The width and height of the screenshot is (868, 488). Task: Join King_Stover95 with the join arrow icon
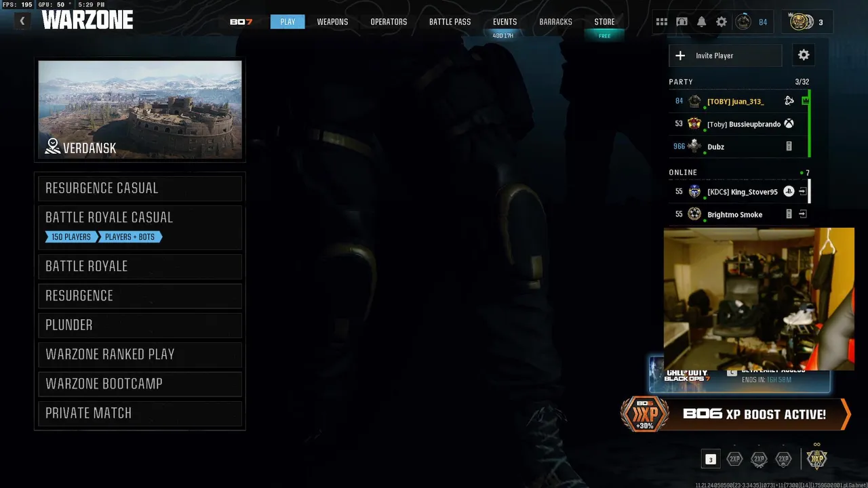[803, 192]
